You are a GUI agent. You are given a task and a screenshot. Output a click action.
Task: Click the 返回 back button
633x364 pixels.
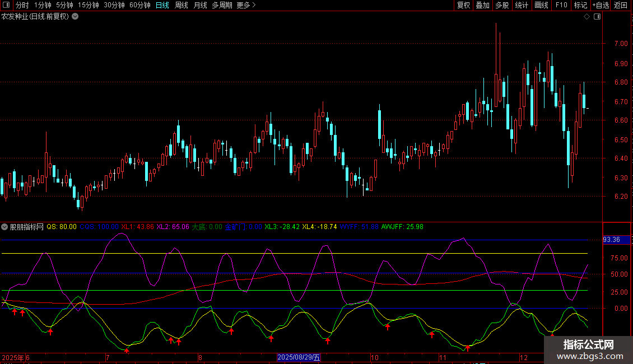pyautogui.click(x=621, y=6)
